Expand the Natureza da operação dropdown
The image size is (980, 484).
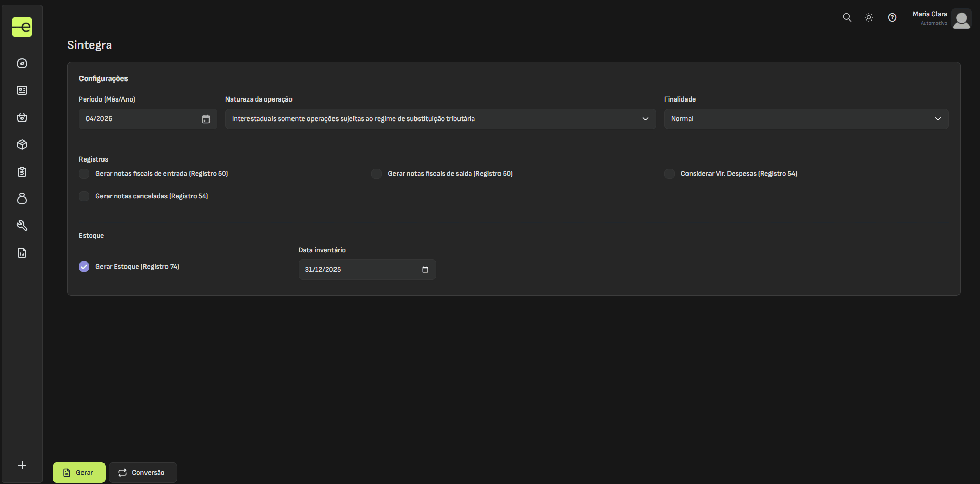click(440, 119)
